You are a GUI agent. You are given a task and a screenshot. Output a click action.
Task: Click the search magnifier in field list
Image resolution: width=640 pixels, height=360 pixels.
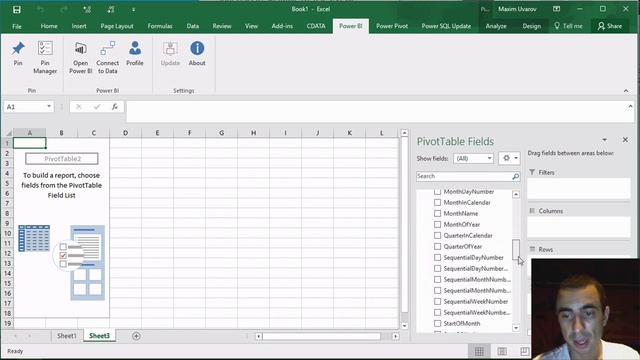(x=516, y=176)
